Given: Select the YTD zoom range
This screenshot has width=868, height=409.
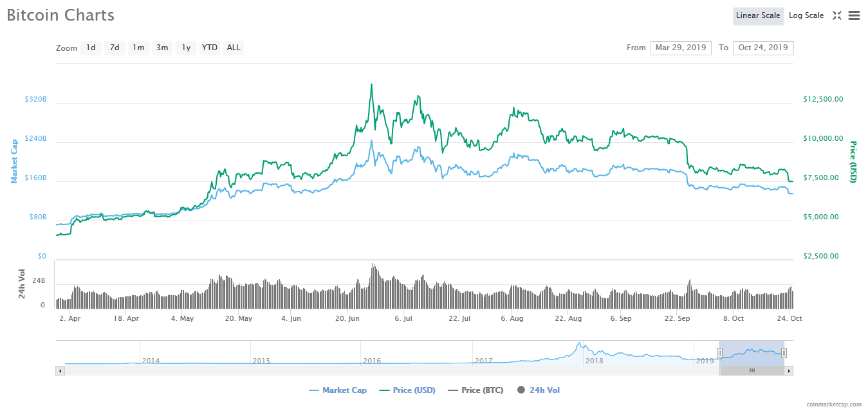Looking at the screenshot, I should click(209, 48).
